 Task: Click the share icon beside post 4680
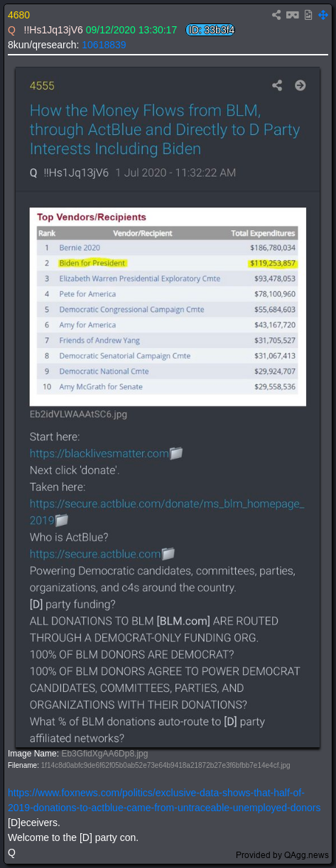click(x=277, y=15)
